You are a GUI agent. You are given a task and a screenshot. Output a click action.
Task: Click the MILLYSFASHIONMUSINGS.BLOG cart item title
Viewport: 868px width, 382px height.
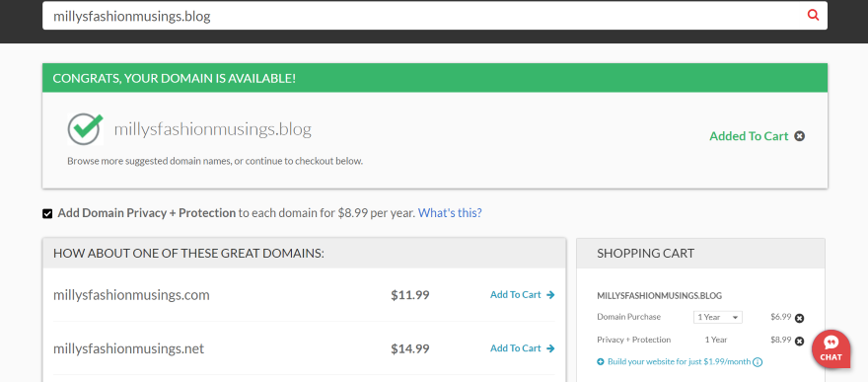point(659,296)
